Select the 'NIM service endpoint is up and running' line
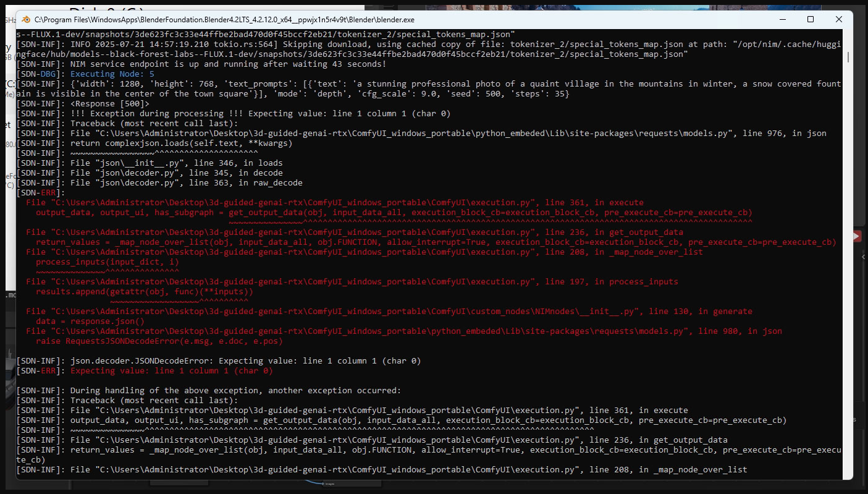The height and width of the screenshot is (494, 868). (x=201, y=64)
